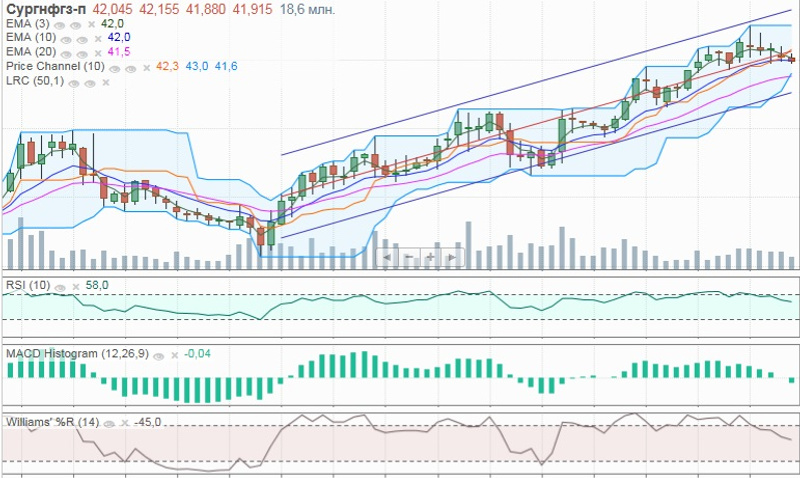Click the Price Channel upper value 43,0
The image size is (800, 478).
click(x=197, y=66)
